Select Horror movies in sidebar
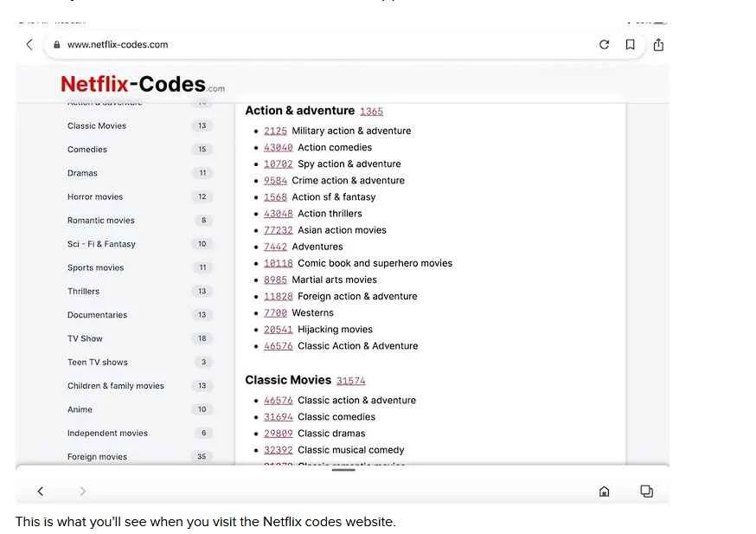Image resolution: width=756 pixels, height=534 pixels. coord(95,196)
